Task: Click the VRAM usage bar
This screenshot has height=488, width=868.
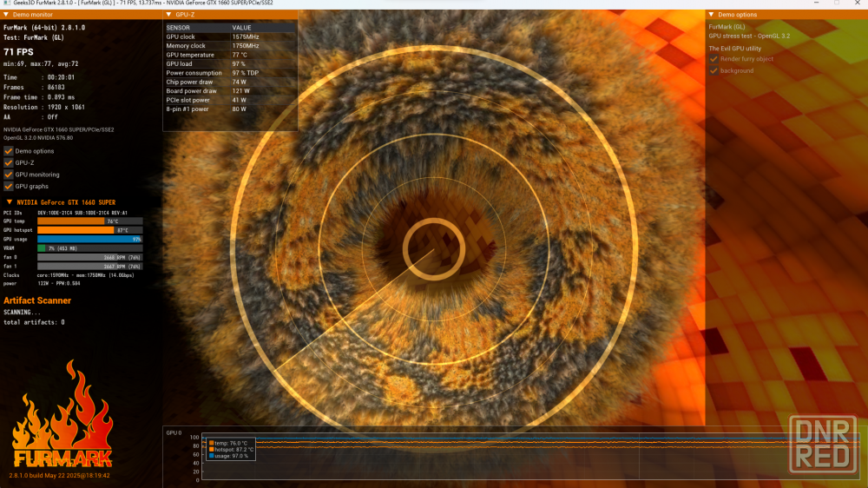Action: click(x=89, y=248)
